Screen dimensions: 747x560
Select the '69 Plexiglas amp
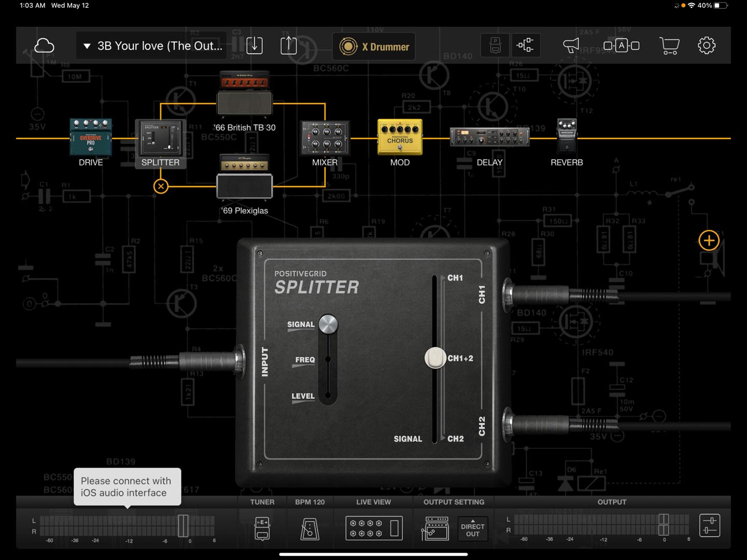click(x=245, y=176)
